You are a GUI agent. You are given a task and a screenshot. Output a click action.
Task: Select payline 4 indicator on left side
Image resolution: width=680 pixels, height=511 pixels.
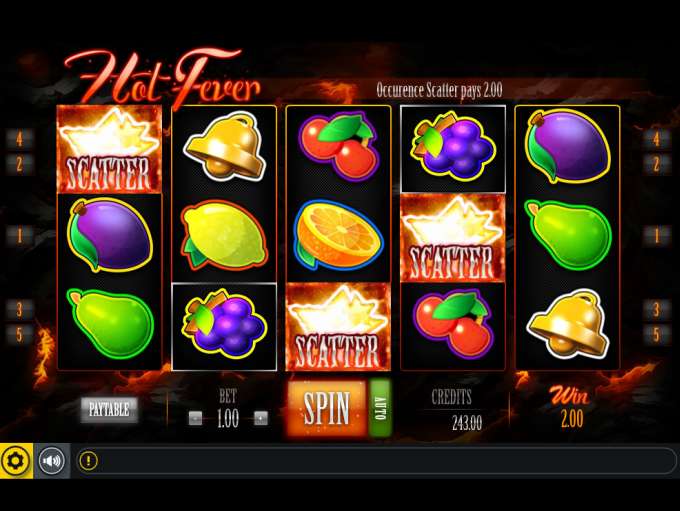tap(20, 139)
